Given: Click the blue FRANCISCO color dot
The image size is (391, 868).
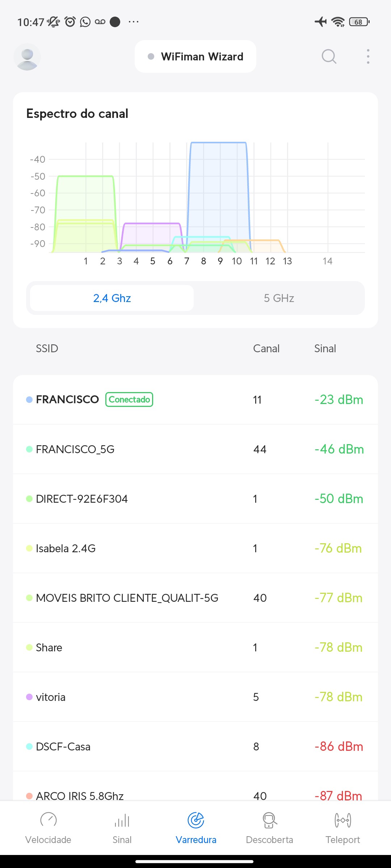Looking at the screenshot, I should coord(29,400).
